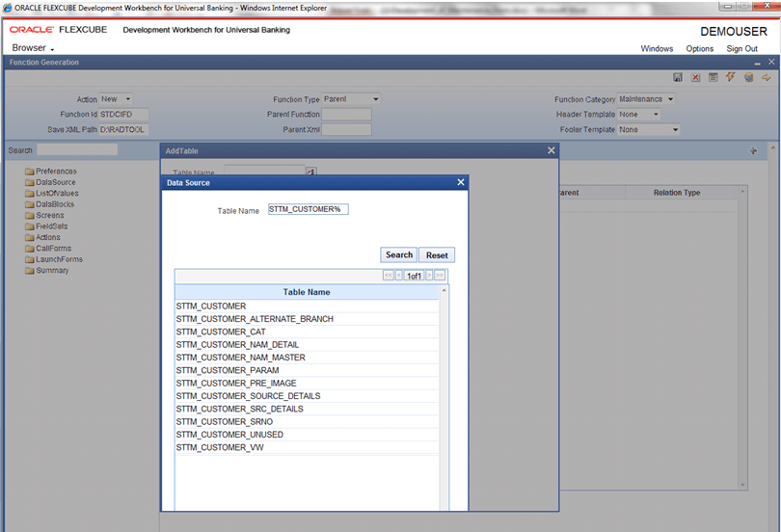Open the Function Category dropdown
The height and width of the screenshot is (532, 781).
coord(646,99)
